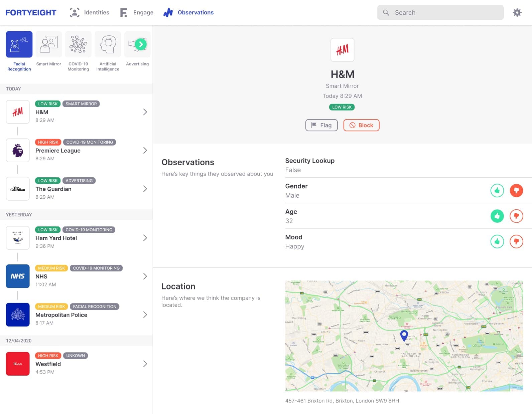Select the Advertising category label
532x414 pixels.
137,64
